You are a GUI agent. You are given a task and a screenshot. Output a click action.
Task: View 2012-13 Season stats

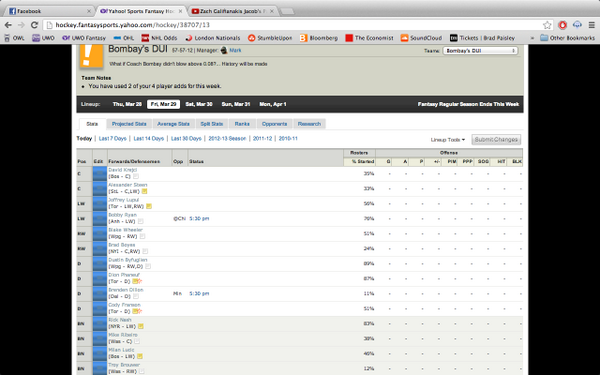(227, 139)
